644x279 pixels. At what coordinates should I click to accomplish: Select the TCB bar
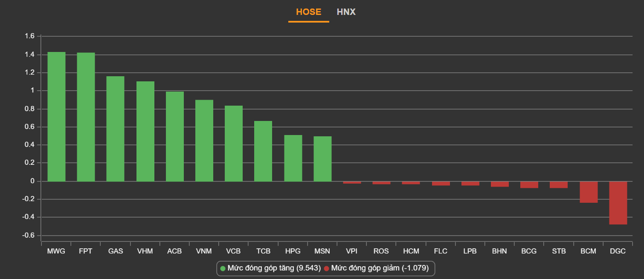(x=263, y=151)
